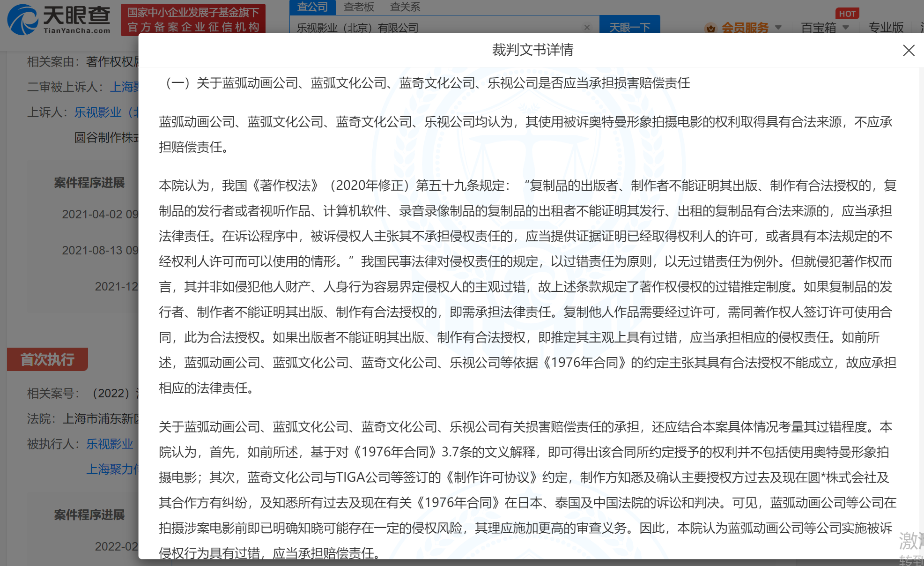Close the 裁判文书详情 dialog
The image size is (924, 566).
pos(909,51)
